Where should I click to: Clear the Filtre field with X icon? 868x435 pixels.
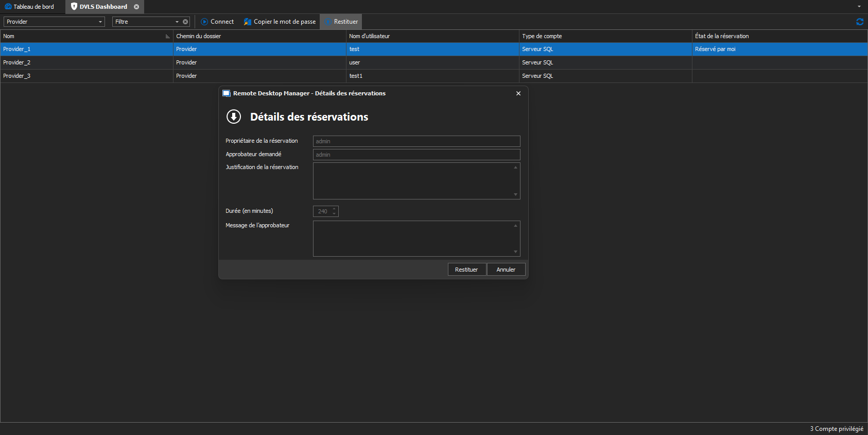click(x=185, y=22)
